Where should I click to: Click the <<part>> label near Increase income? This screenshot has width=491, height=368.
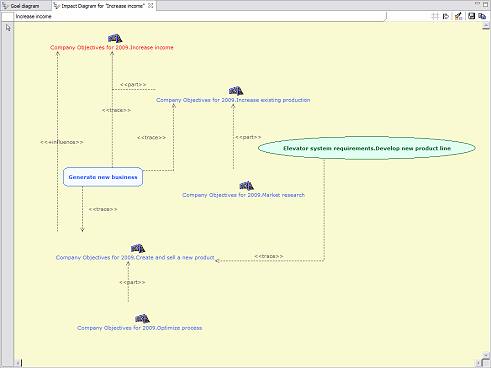[x=133, y=85]
